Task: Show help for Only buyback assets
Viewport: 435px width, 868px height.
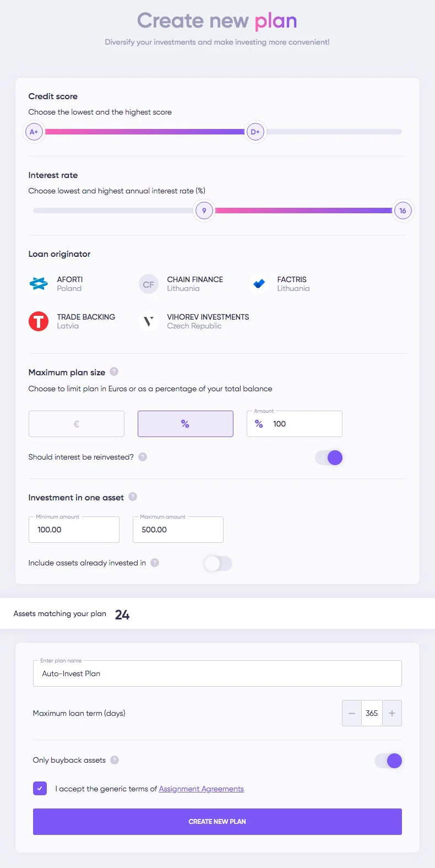Action: (x=115, y=760)
